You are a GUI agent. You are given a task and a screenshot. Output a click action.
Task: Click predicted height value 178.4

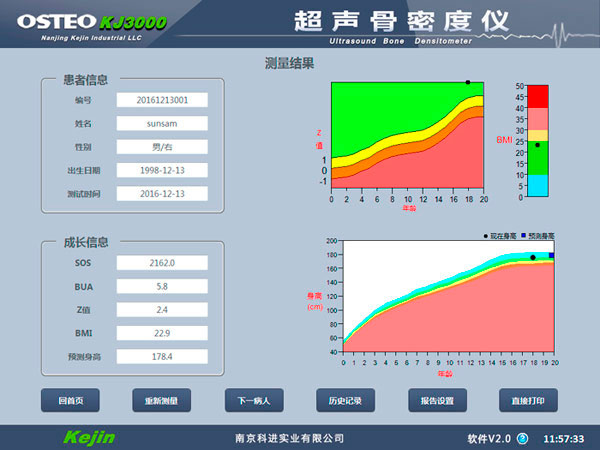tap(162, 357)
